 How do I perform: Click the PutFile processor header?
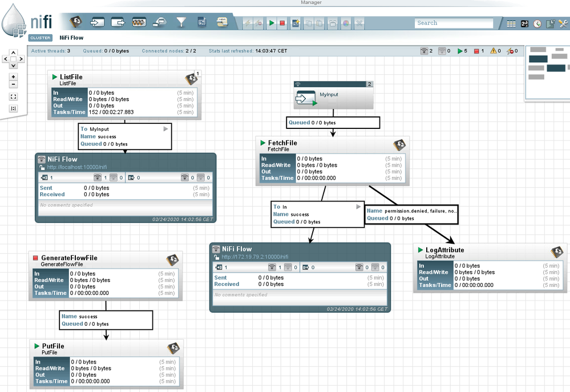tap(106, 349)
